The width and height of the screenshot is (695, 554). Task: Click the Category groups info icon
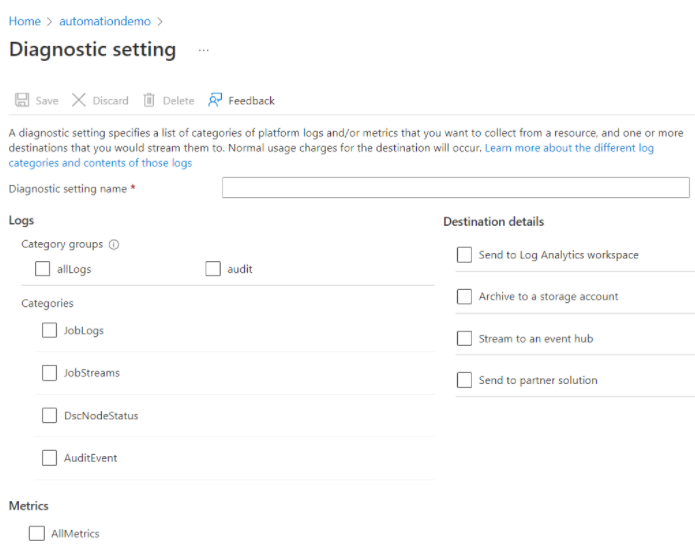point(114,245)
